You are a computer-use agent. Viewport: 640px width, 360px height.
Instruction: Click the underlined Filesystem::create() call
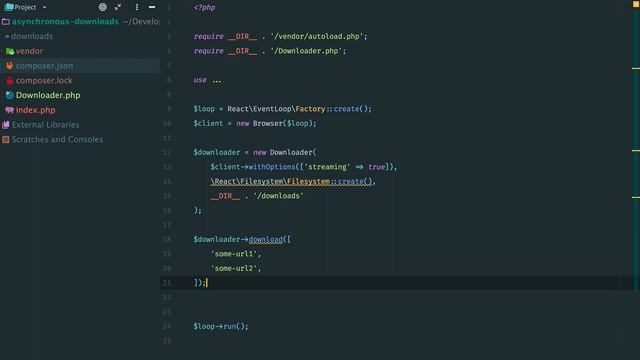coord(330,181)
